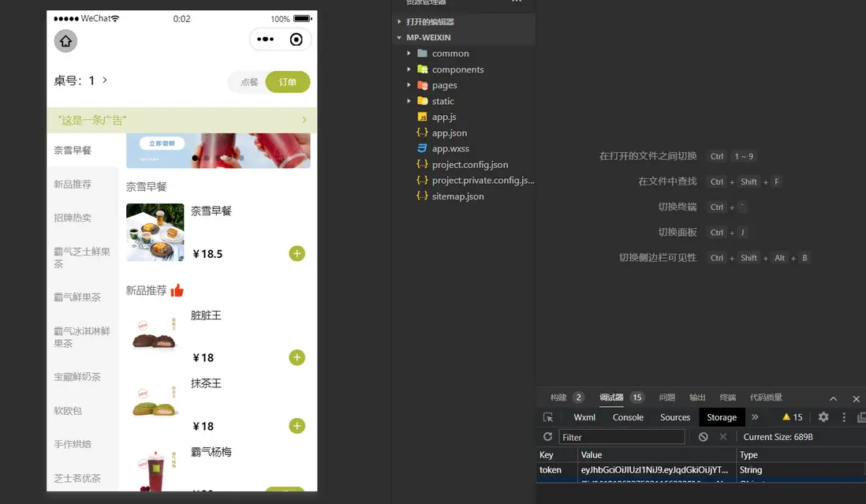Open the 构建 panel tab
866x504 pixels.
pyautogui.click(x=558, y=398)
